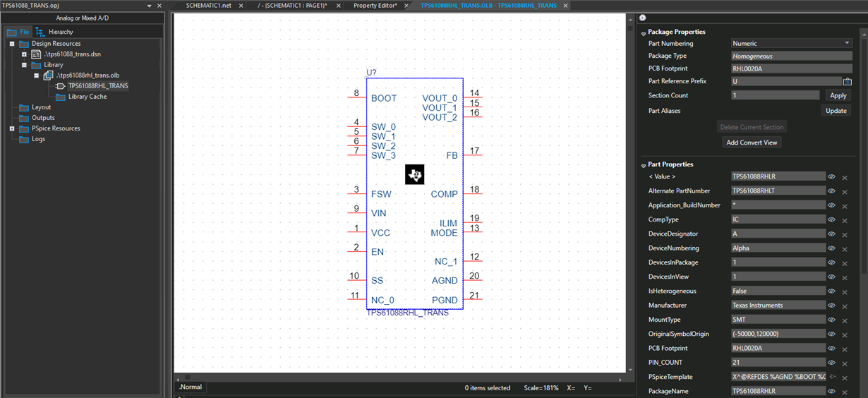Delete the Manufacturer property via X icon
Image resolution: width=868 pixels, height=398 pixels.
click(845, 306)
